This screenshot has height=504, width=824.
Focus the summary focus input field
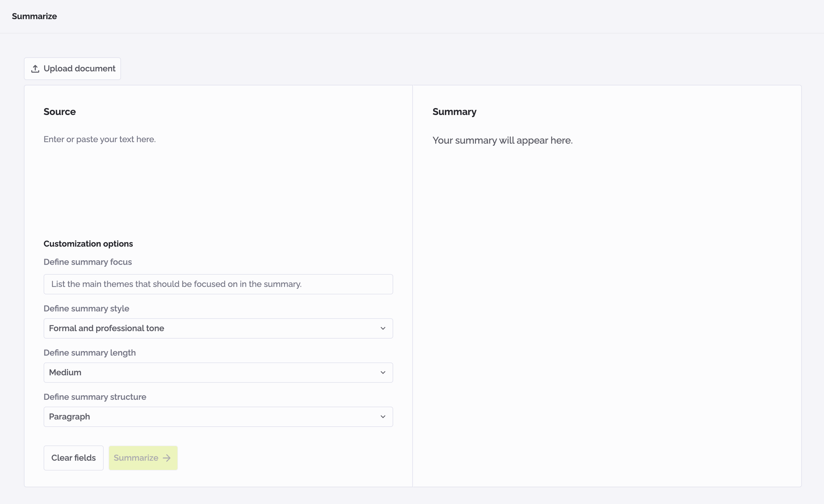tap(218, 284)
